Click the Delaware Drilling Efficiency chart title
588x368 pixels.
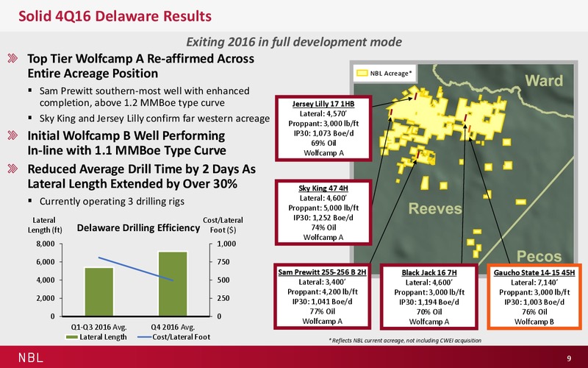pos(138,228)
